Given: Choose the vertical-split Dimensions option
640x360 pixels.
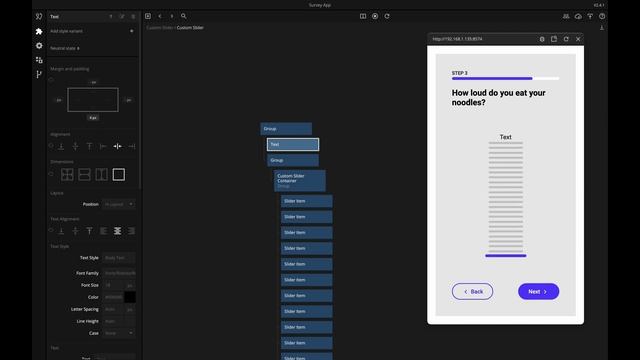Looking at the screenshot, I should (x=102, y=175).
